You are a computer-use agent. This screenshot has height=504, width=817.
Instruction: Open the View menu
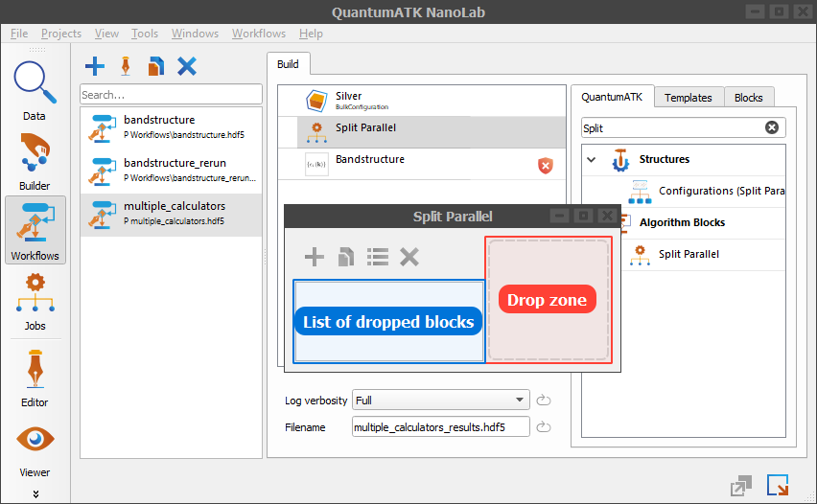(106, 34)
